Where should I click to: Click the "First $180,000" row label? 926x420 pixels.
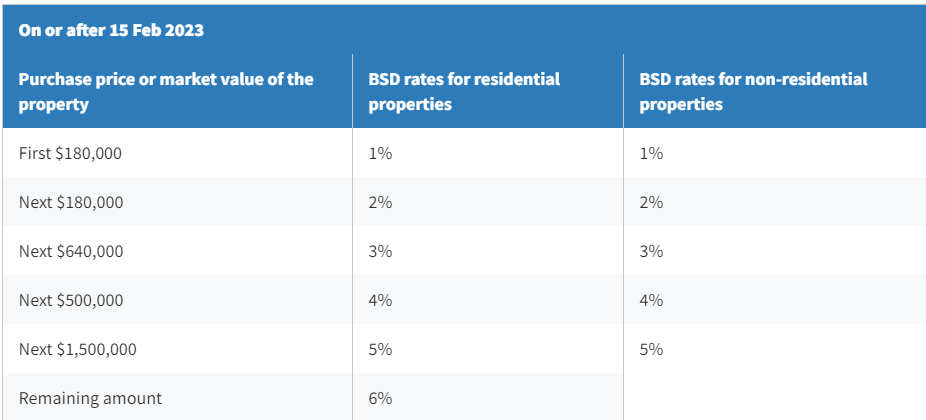pyautogui.click(x=70, y=153)
